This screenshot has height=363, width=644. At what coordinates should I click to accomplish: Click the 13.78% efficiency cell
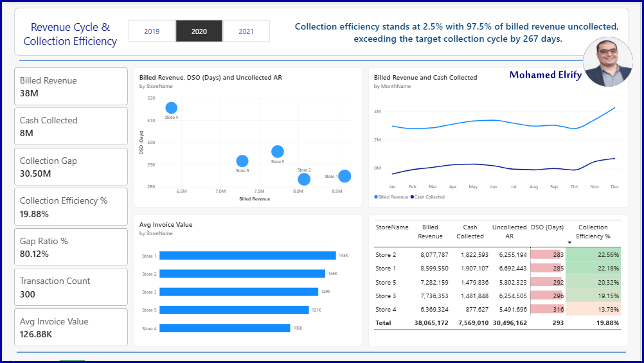[593, 309]
